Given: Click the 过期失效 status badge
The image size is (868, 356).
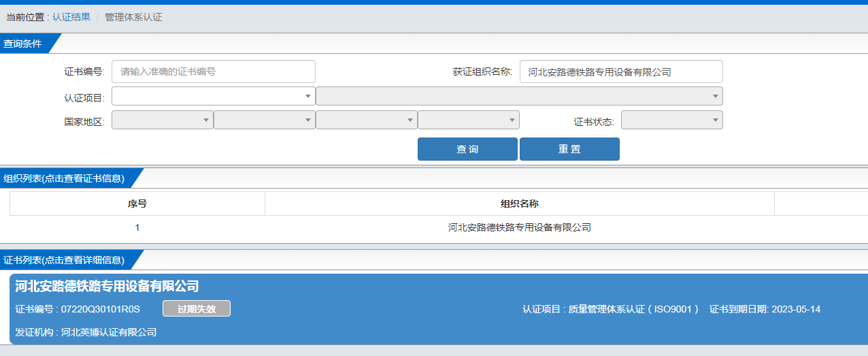Looking at the screenshot, I should 197,308.
